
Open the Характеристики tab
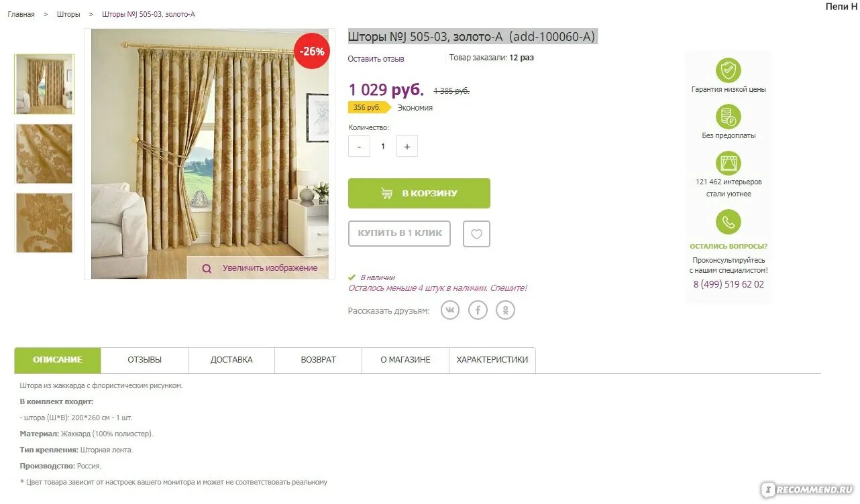click(492, 360)
